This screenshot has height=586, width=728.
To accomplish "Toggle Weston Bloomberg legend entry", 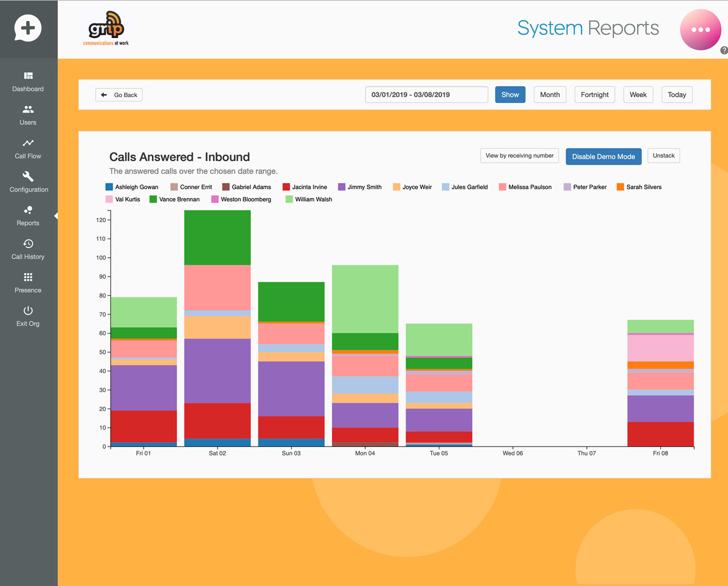I will click(241, 199).
